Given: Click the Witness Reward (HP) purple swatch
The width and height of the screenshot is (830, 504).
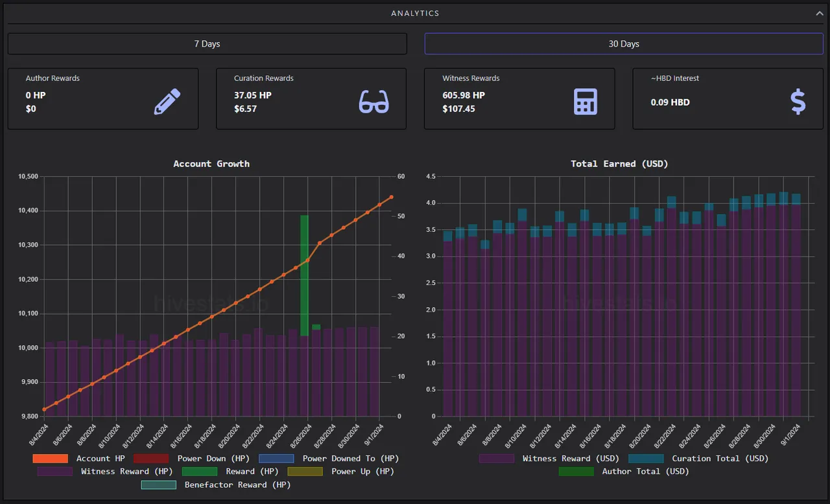Looking at the screenshot, I should [54, 471].
